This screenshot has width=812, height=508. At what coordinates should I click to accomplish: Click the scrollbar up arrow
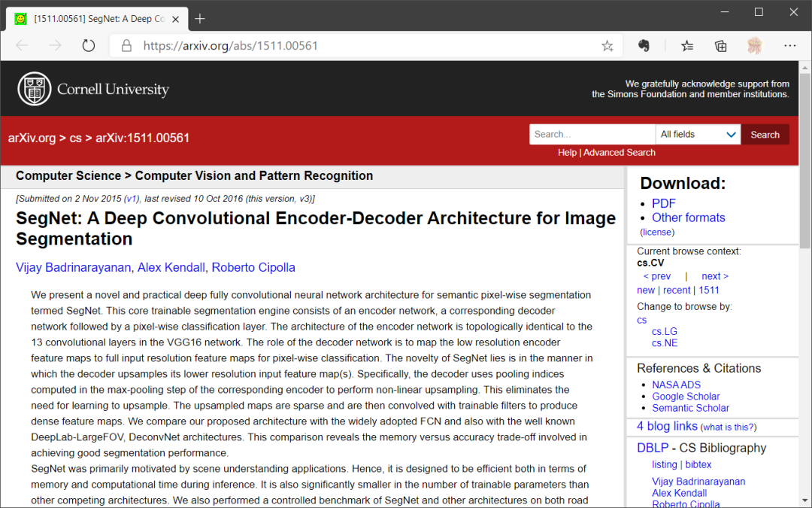pos(804,68)
